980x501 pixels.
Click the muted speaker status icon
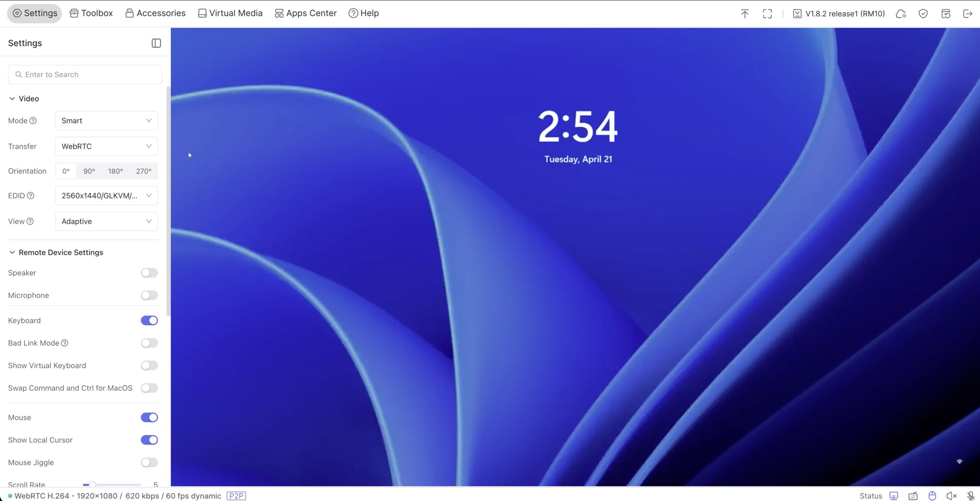[951, 496]
